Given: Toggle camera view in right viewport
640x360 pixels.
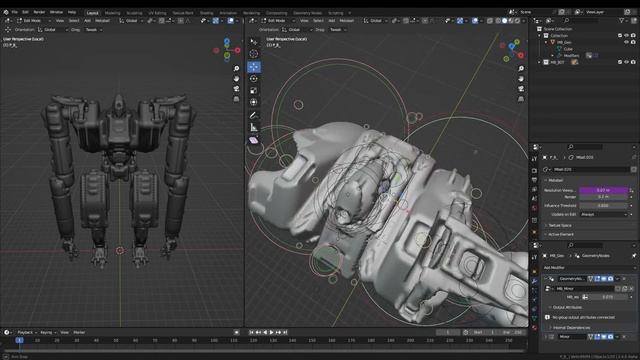Looking at the screenshot, I should pyautogui.click(x=521, y=89).
